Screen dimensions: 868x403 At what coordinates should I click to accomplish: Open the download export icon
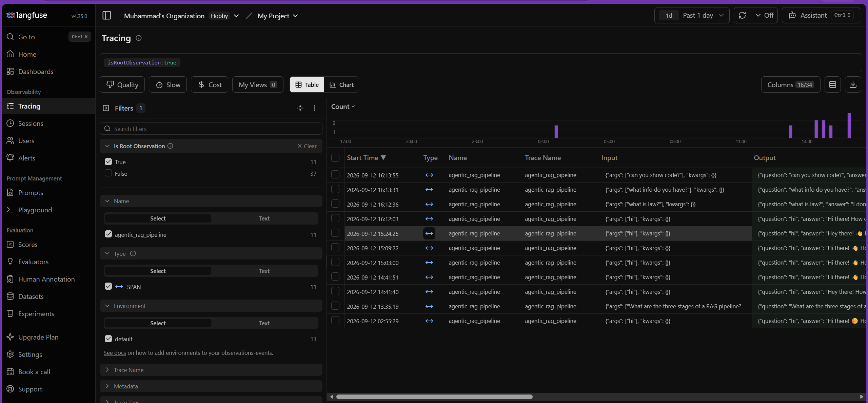click(853, 85)
